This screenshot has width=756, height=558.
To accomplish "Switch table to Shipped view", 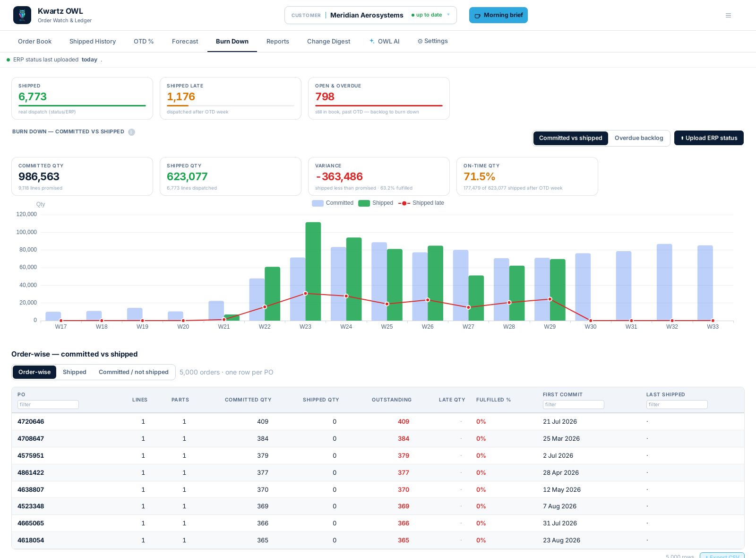I will pyautogui.click(x=75, y=372).
